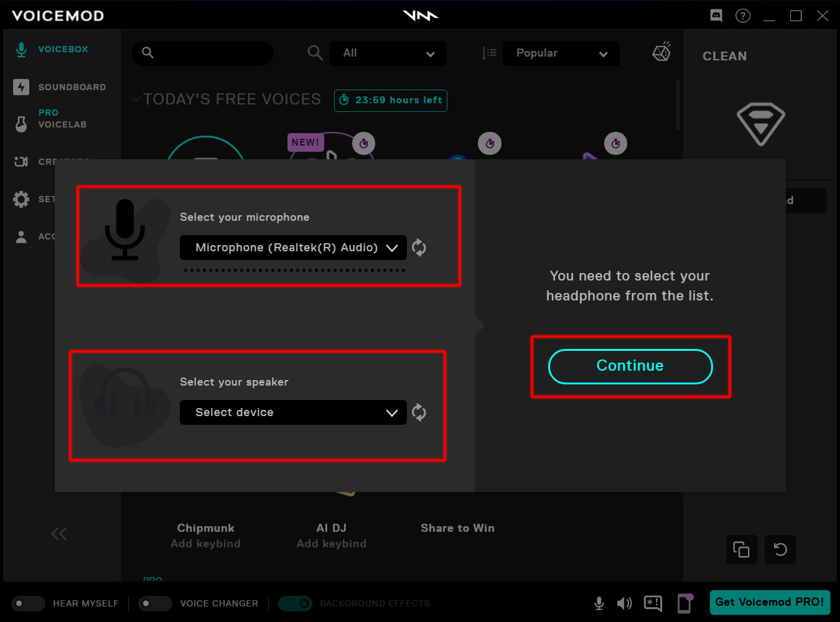Click the Chipmunk voice name

206,528
